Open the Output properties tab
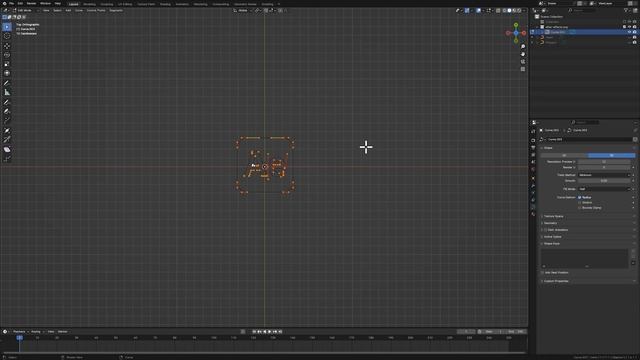The image size is (640, 360). 533,147
